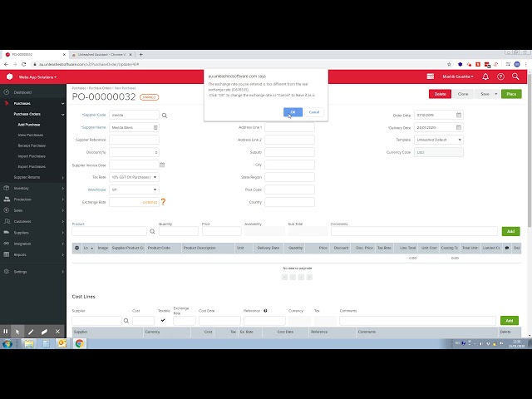Select Import Purchases in sidebar
The height and width of the screenshot is (399, 532).
point(32,156)
